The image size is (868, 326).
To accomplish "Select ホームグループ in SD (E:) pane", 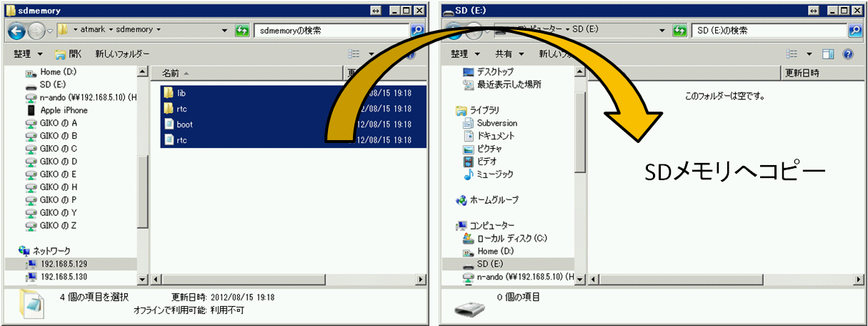I will (x=487, y=200).
